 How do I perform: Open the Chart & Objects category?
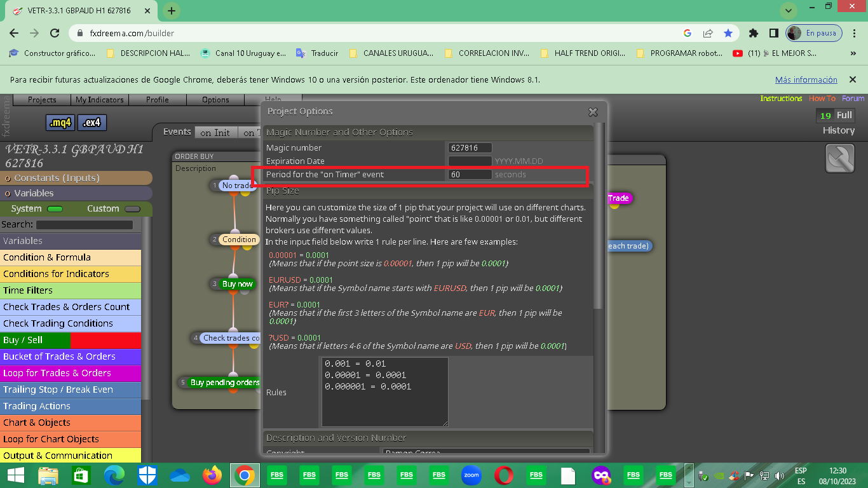pos(71,423)
